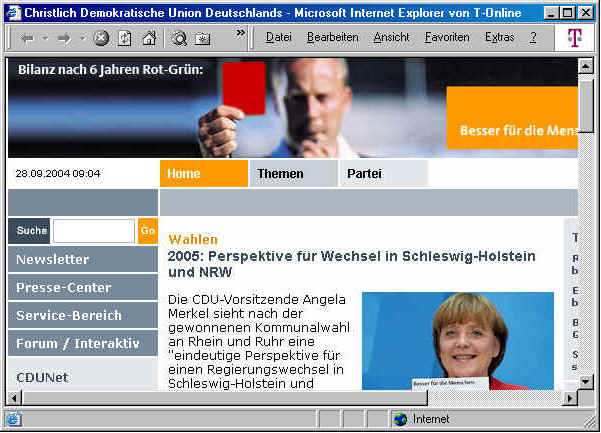Image resolution: width=601 pixels, height=433 pixels.
Task: Open the Favoriten menu
Action: coord(447,37)
